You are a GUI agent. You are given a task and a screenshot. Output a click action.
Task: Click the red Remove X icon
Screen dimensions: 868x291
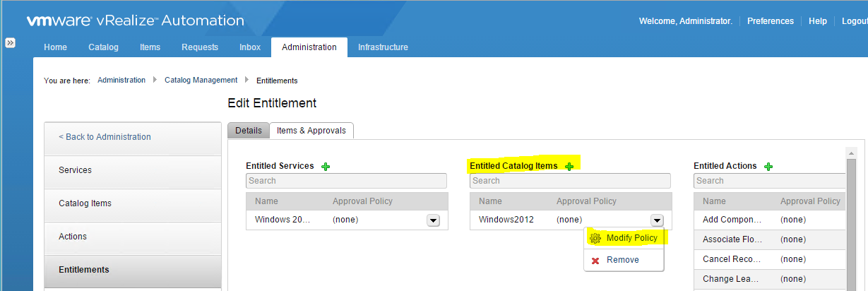(595, 261)
